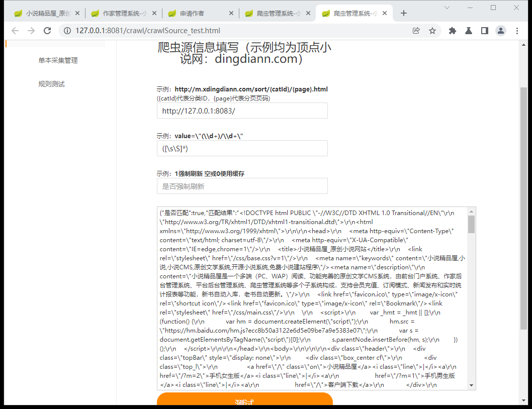Screen dimensions: 532x409
Task: Click page scrollbar down arrow
Action: pos(523,400)
